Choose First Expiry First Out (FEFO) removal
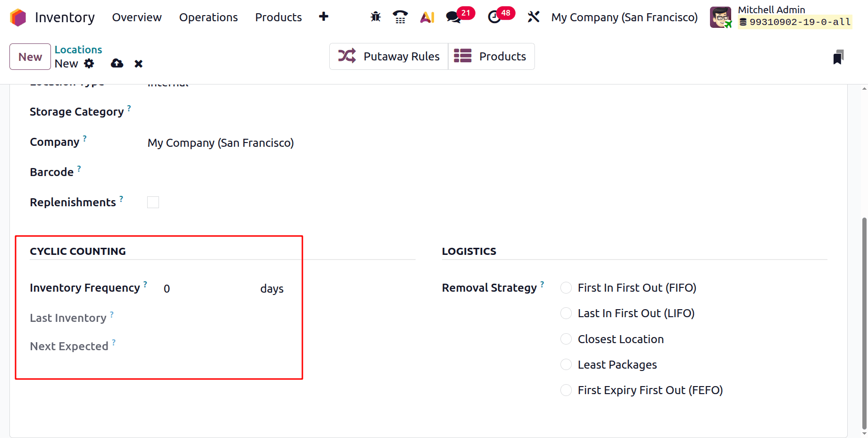This screenshot has width=868, height=438. point(566,390)
